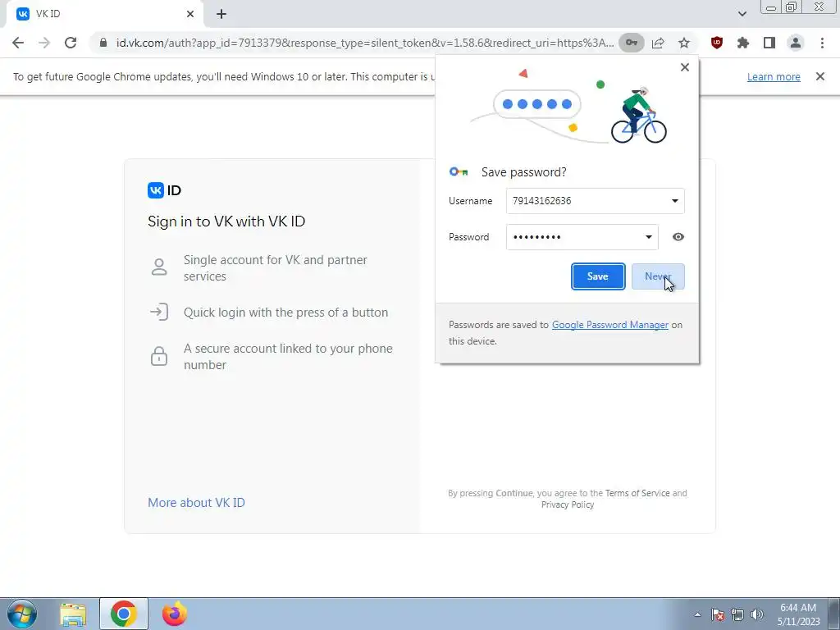Screen dimensions: 840x630
Task: Open the Terms of Service link
Action: click(637, 493)
